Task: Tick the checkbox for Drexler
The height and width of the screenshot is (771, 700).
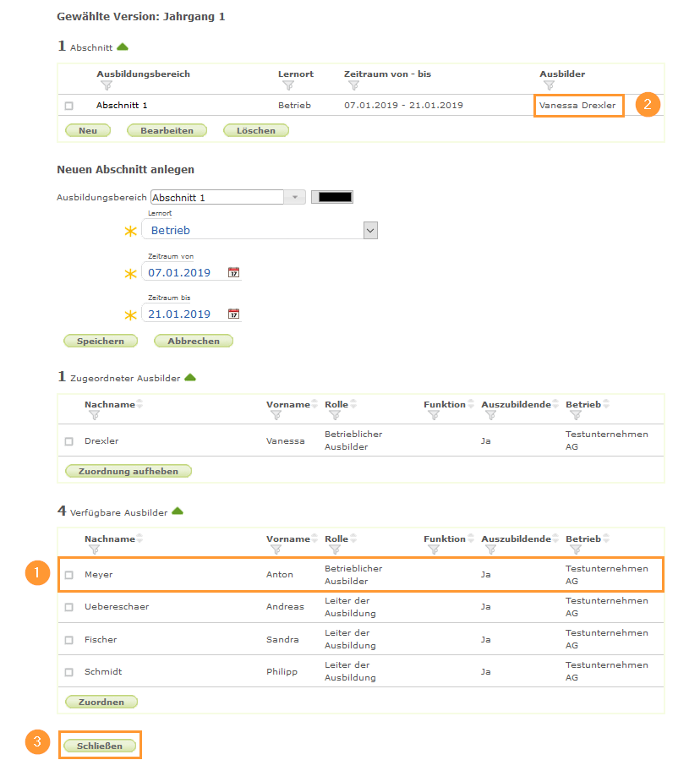Action: pyautogui.click(x=69, y=441)
